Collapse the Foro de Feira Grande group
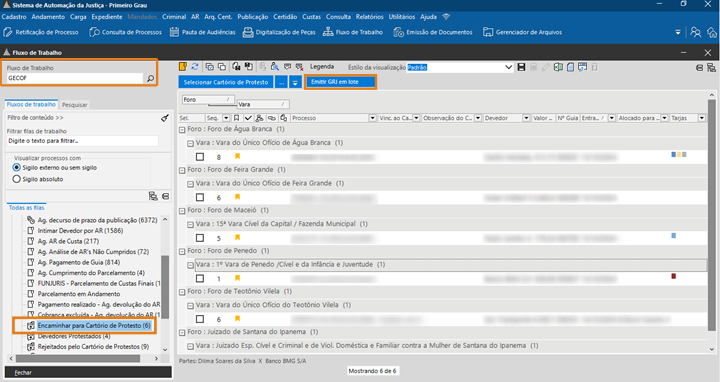Image resolution: width=720 pixels, height=382 pixels. click(182, 170)
